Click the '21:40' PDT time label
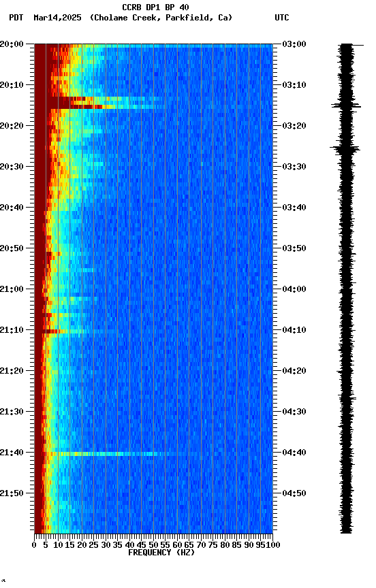This screenshot has height=588, width=376. [12, 453]
